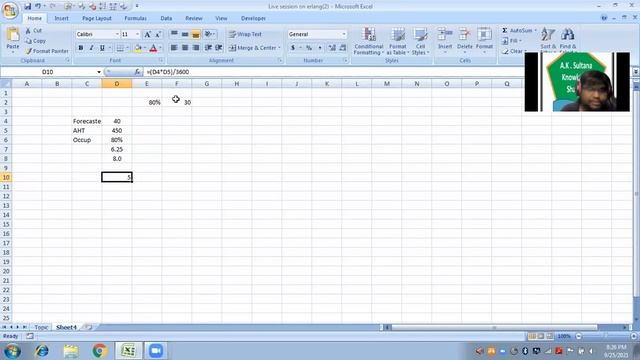
Task: Click the Office button logo
Action: [9, 10]
